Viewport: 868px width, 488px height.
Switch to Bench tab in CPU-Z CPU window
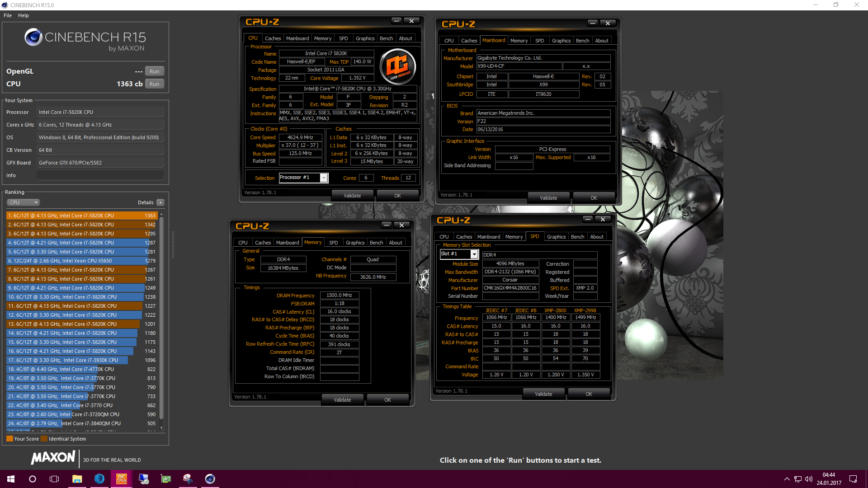click(x=386, y=38)
